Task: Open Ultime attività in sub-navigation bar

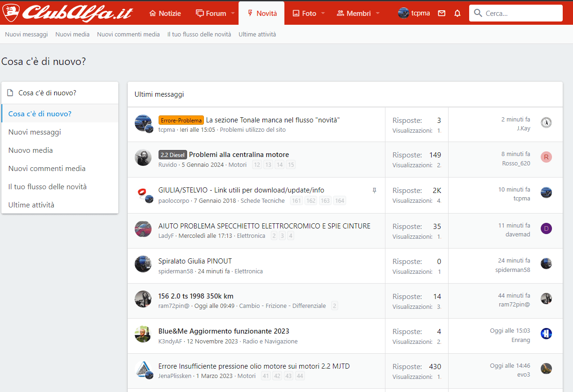Action: point(257,35)
